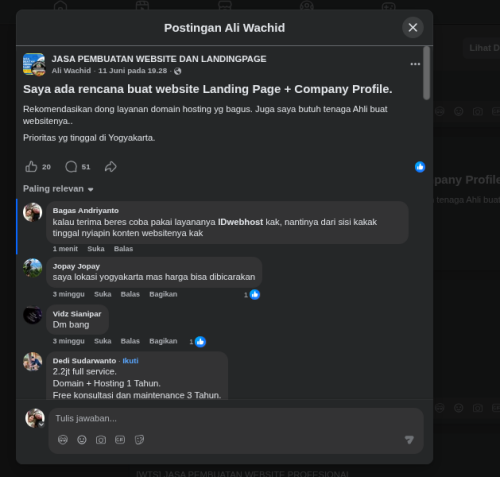Like the post with thumbs-up icon

pos(31,167)
